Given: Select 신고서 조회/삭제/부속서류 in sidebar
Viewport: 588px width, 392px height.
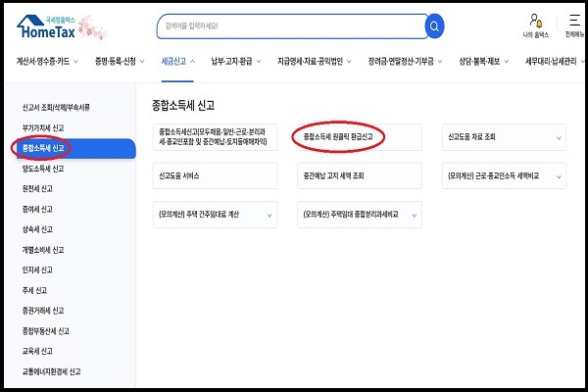Looking at the screenshot, I should pyautogui.click(x=56, y=108).
